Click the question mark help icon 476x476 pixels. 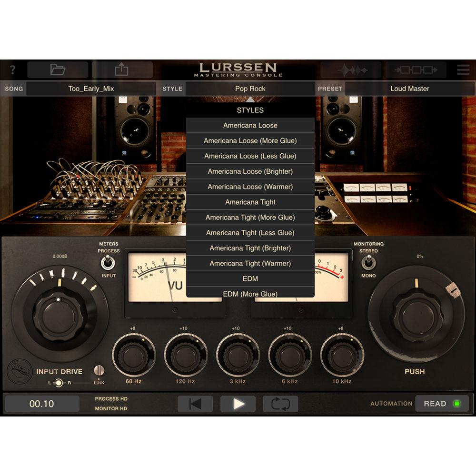tap(13, 70)
